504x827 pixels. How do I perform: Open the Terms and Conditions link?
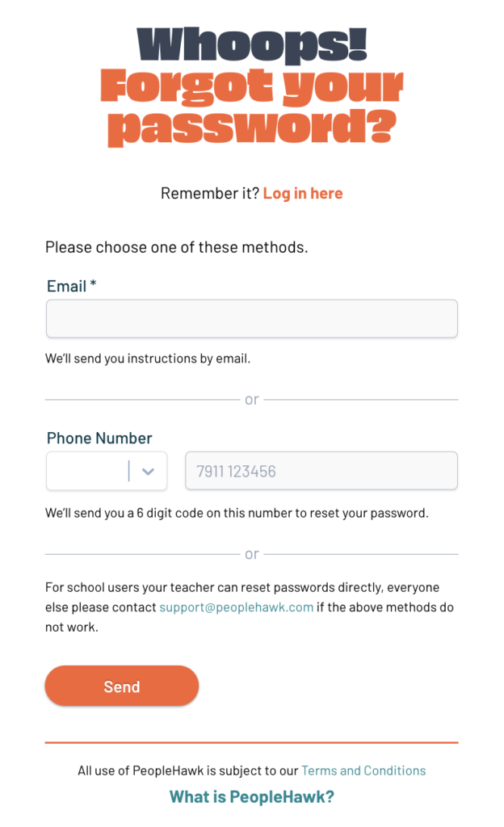tap(363, 770)
